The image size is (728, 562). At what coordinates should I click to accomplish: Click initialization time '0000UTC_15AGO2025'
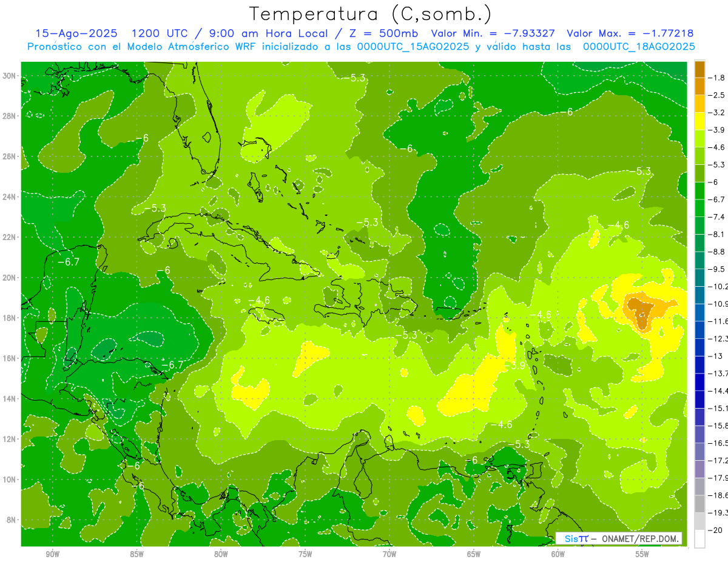[413, 47]
